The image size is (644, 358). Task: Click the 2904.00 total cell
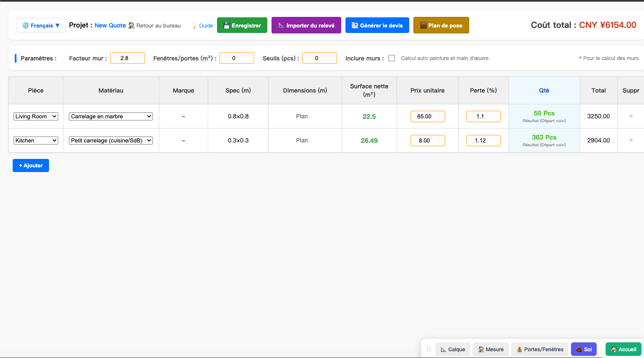(599, 140)
